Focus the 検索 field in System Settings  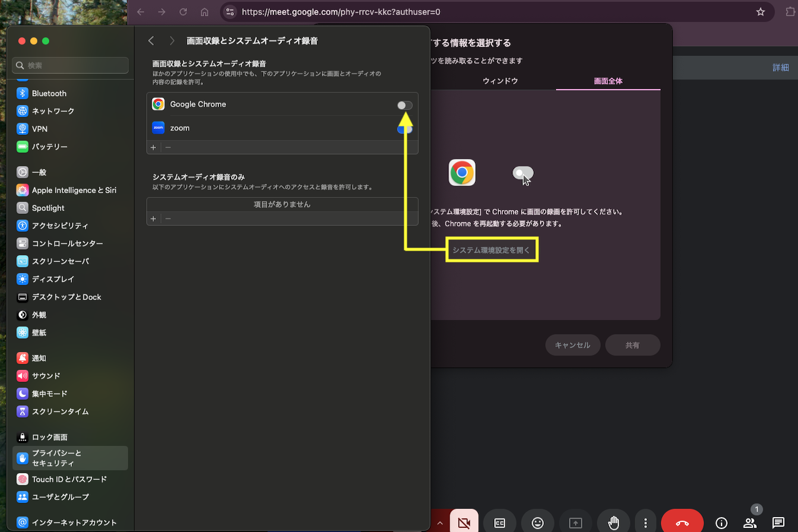pyautogui.click(x=70, y=65)
